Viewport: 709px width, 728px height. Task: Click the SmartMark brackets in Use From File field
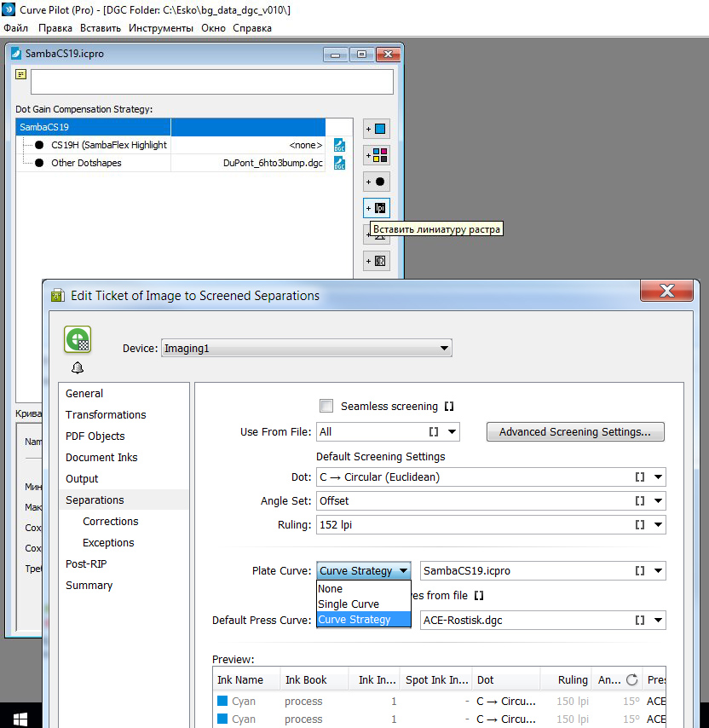click(x=434, y=432)
